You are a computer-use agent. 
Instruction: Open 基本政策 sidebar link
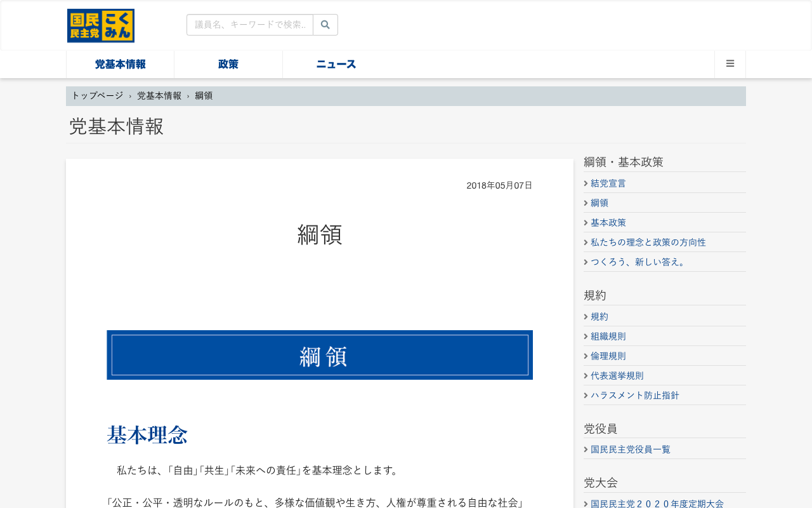pos(608,222)
